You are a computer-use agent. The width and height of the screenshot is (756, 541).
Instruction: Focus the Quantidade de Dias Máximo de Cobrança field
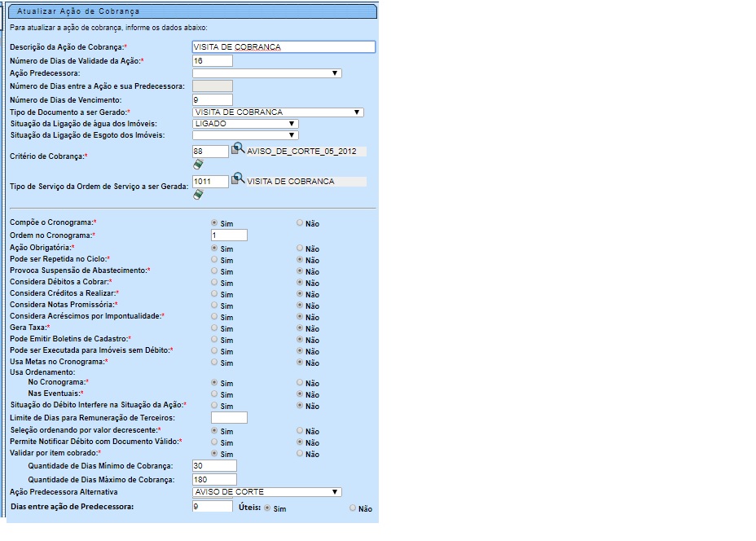pos(214,479)
